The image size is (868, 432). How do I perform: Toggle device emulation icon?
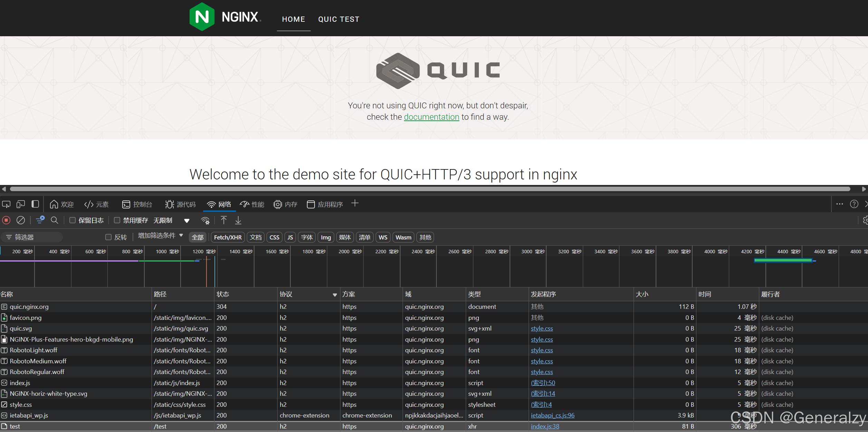[21, 204]
